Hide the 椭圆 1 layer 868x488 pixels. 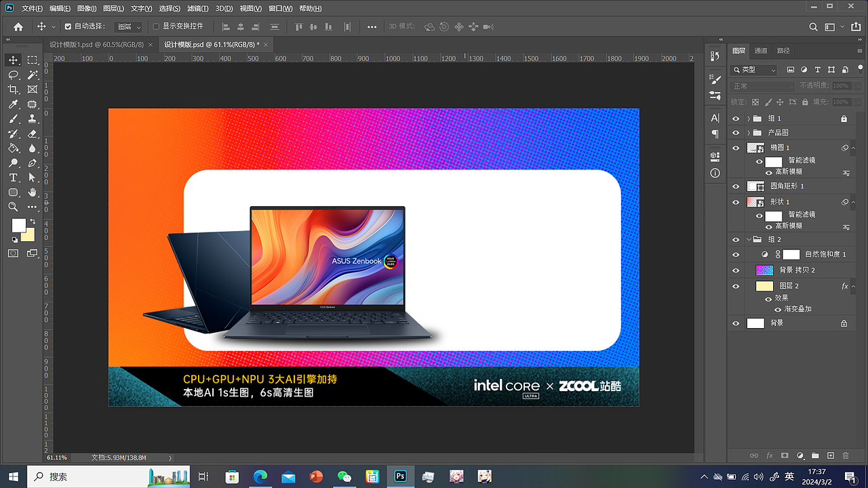(x=736, y=148)
